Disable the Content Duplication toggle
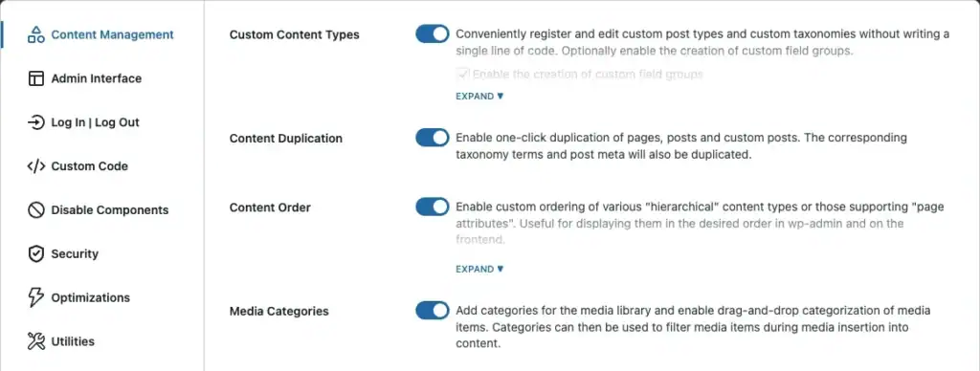 point(433,138)
